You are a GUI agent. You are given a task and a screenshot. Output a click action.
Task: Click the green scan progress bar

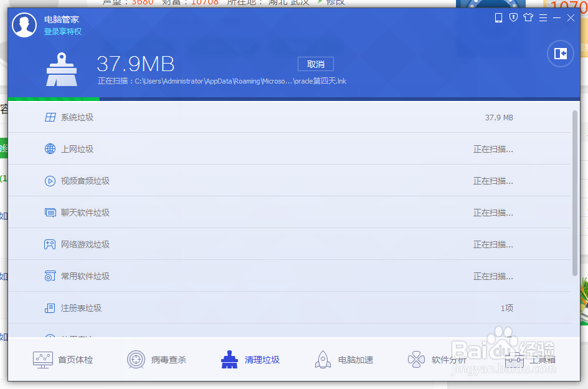[x=54, y=99]
